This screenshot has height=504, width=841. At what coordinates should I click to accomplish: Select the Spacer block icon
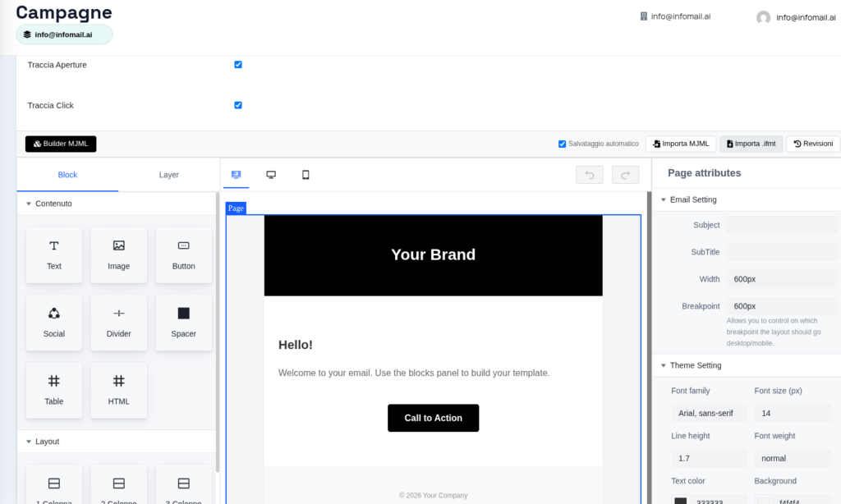184,314
